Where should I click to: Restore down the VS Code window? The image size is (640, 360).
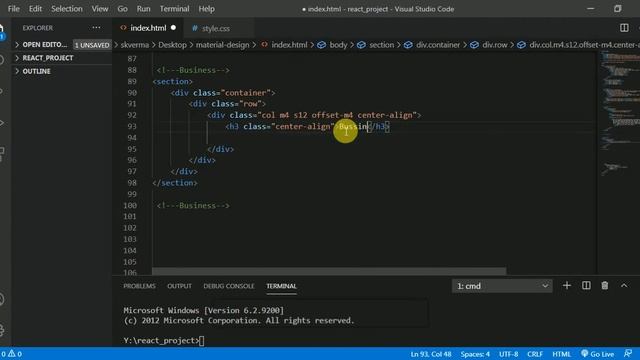pyautogui.click(x=618, y=9)
